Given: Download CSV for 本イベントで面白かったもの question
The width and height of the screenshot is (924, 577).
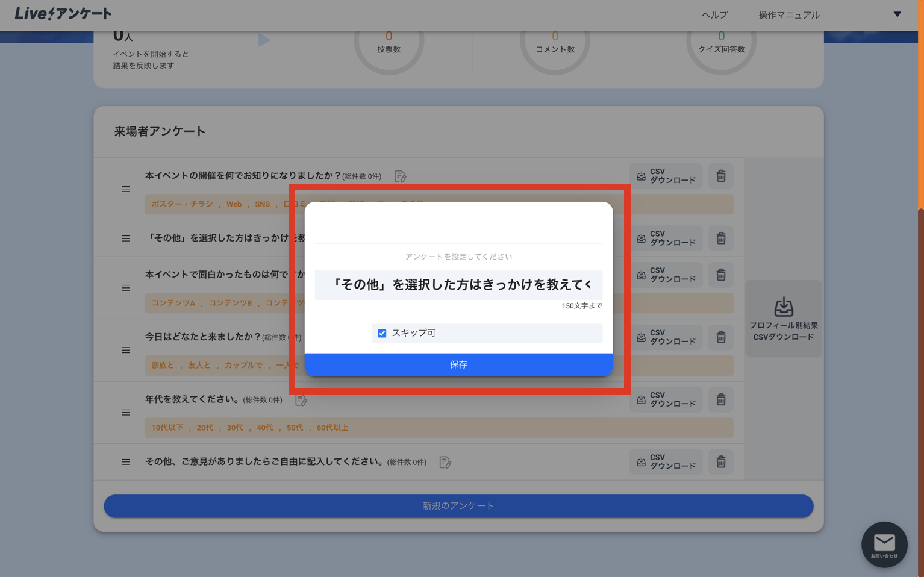Looking at the screenshot, I should pyautogui.click(x=666, y=275).
